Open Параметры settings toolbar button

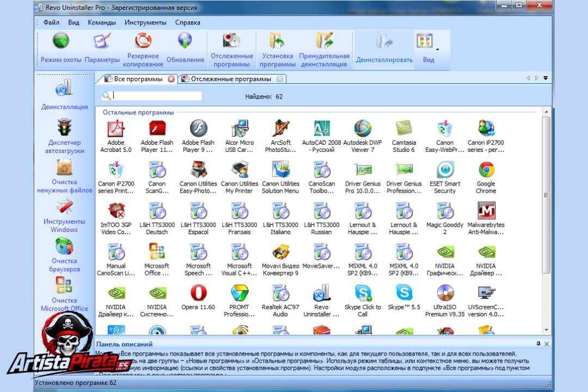pyautogui.click(x=102, y=48)
